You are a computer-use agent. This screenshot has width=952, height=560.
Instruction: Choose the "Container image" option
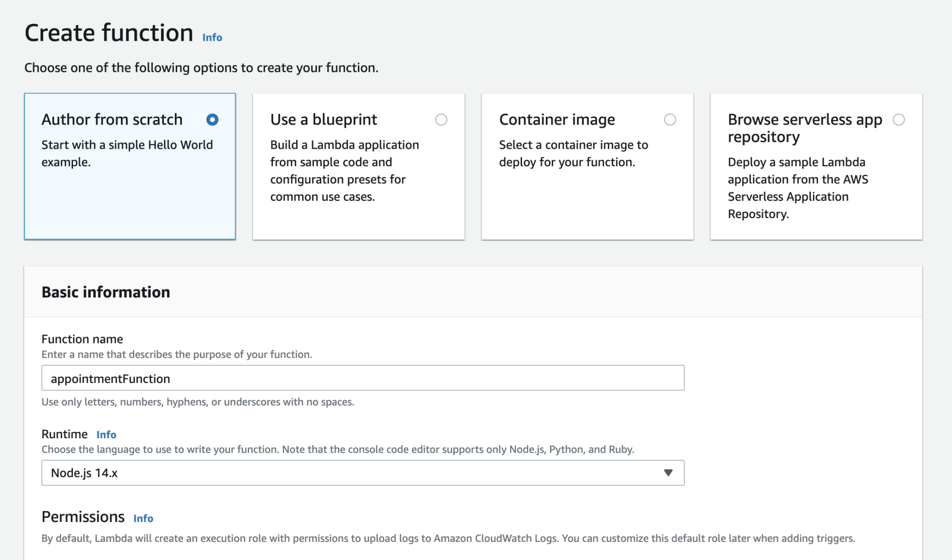pyautogui.click(x=670, y=120)
